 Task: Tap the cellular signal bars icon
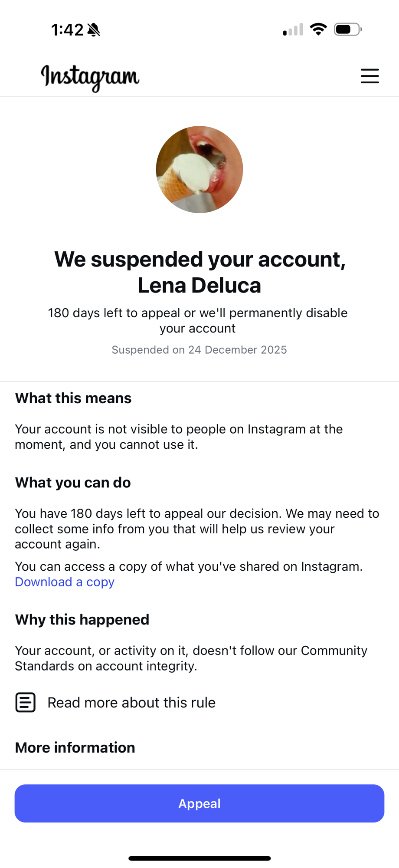click(x=293, y=30)
